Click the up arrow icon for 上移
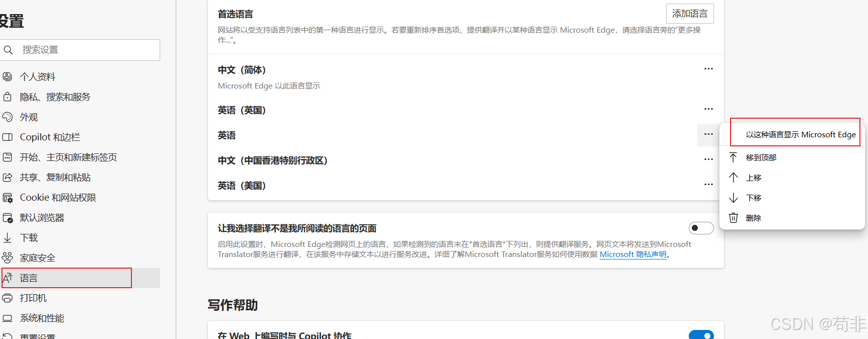Screen dimensions: 868x339 pyautogui.click(x=733, y=178)
